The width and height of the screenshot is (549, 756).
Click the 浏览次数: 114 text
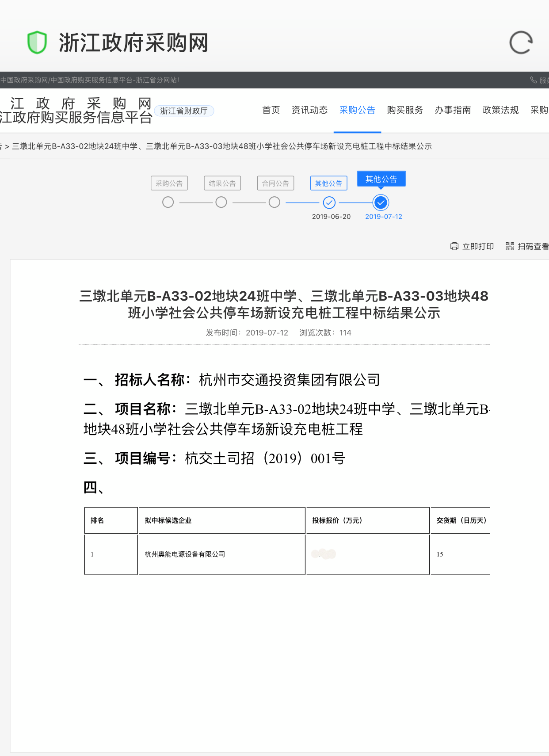click(325, 332)
